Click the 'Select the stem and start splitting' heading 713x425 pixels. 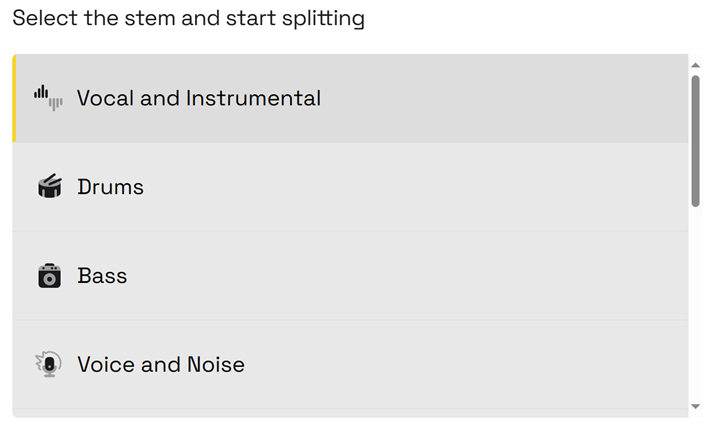tap(188, 18)
